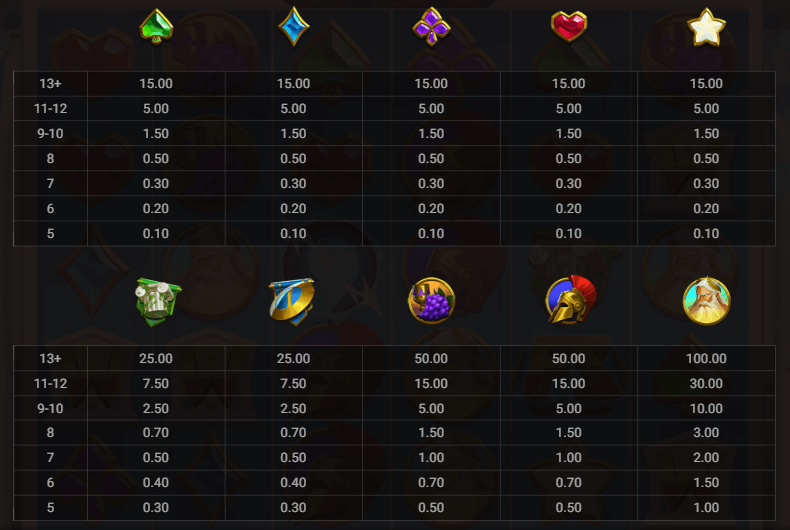Viewport: 790px width, 530px height.
Task: Click the purple club gem symbol
Action: tap(432, 27)
